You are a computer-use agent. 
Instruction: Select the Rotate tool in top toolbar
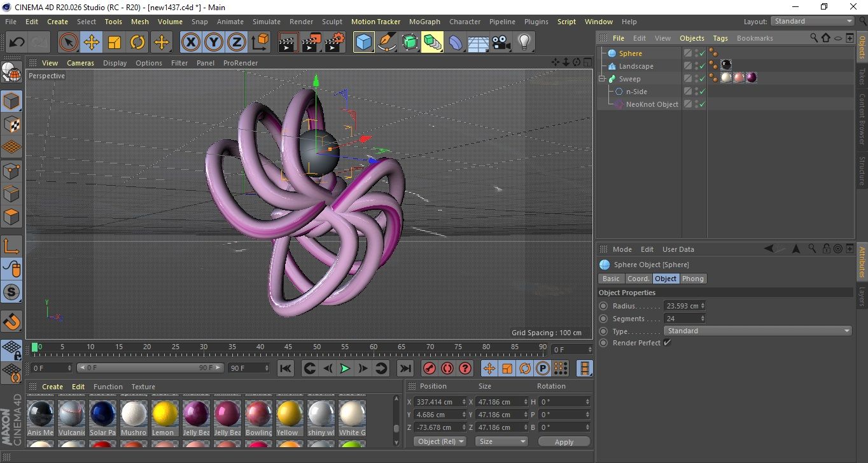point(137,43)
